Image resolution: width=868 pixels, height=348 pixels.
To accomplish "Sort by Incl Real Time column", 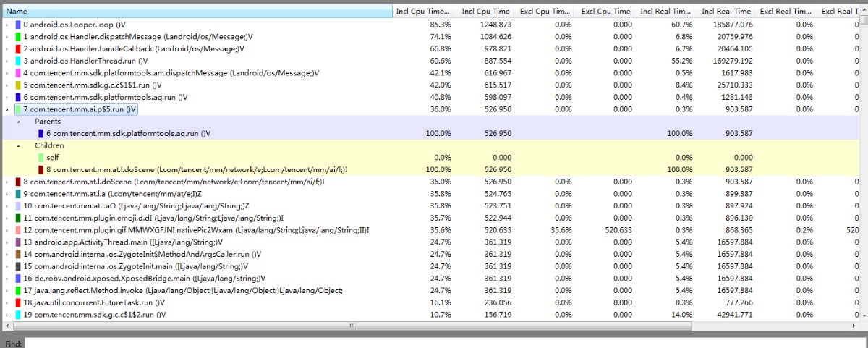I will pyautogui.click(x=724, y=12).
